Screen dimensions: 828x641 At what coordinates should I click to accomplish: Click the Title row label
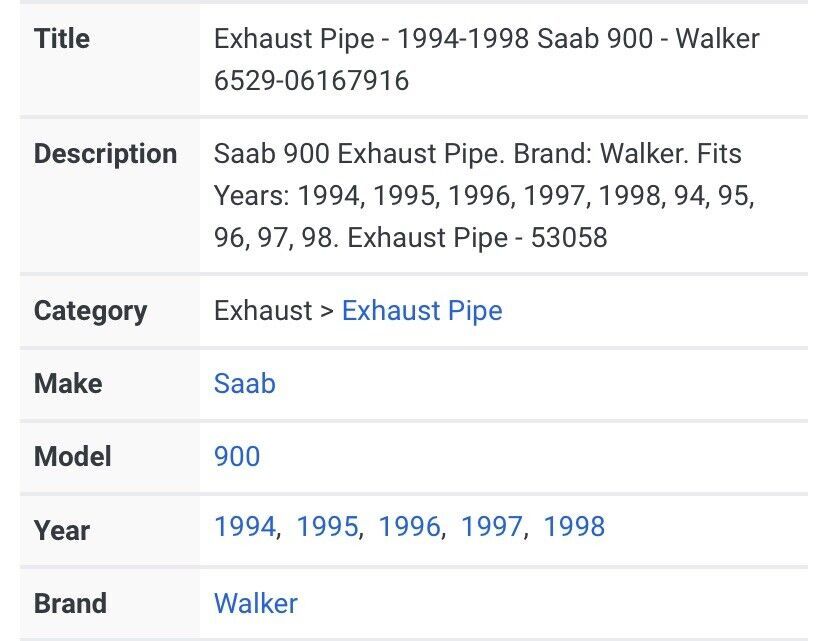(62, 38)
